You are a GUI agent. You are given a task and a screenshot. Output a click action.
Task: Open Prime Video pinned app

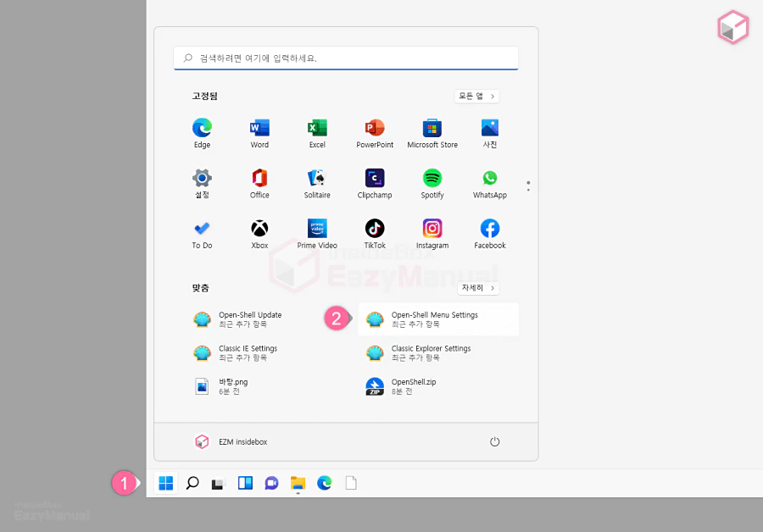(317, 235)
